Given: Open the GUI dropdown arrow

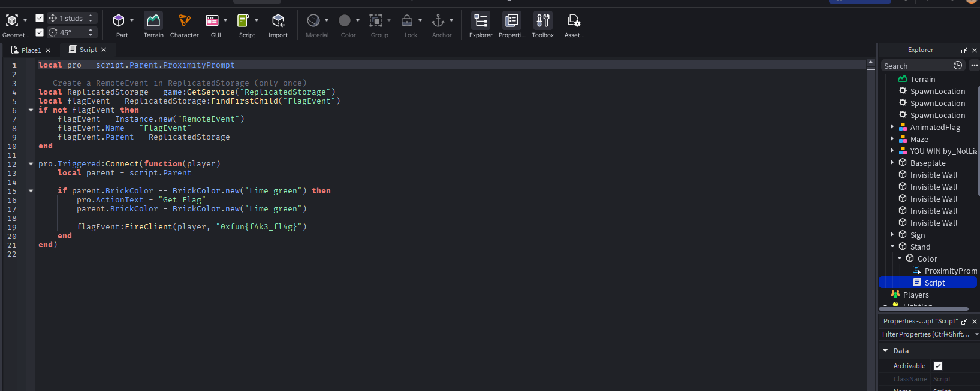Looking at the screenshot, I should (x=225, y=20).
